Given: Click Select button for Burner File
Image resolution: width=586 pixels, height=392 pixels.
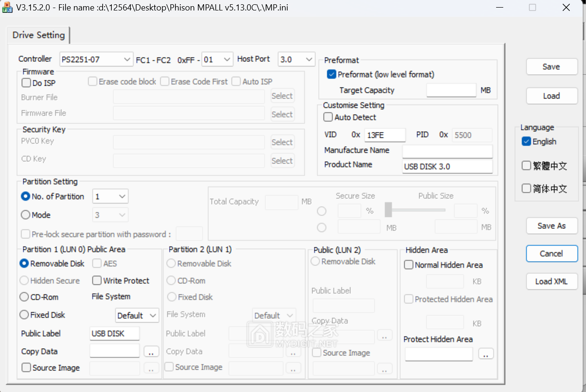Looking at the screenshot, I should pyautogui.click(x=283, y=96).
